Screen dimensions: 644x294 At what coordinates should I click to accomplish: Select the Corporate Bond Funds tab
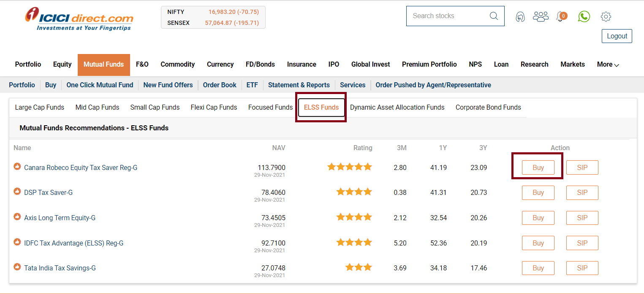coord(488,107)
